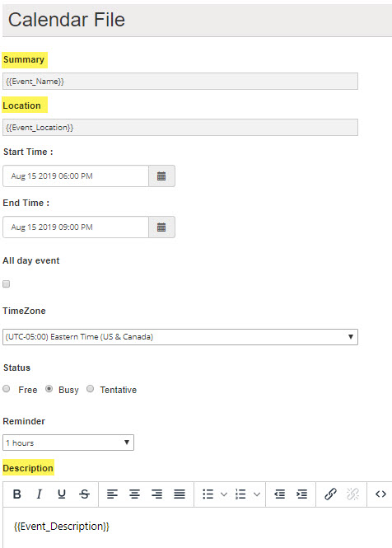
Task: Apply strikethrough formatting
Action: (84, 494)
